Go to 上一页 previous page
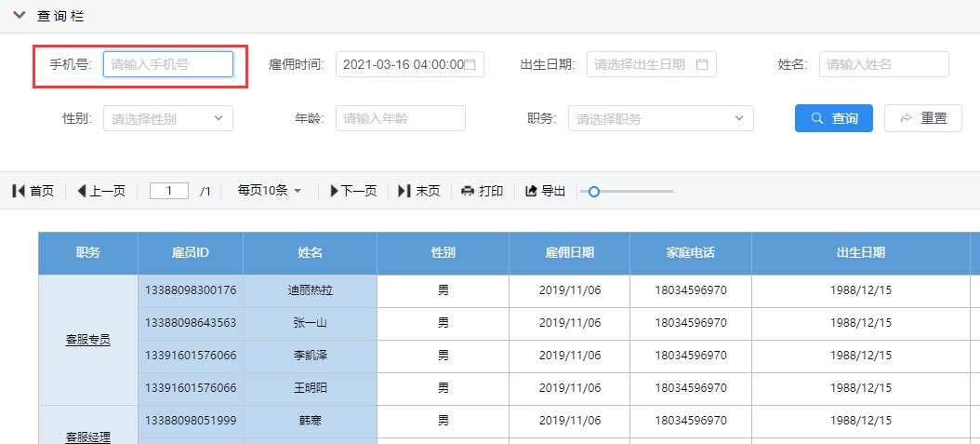 click(x=101, y=191)
